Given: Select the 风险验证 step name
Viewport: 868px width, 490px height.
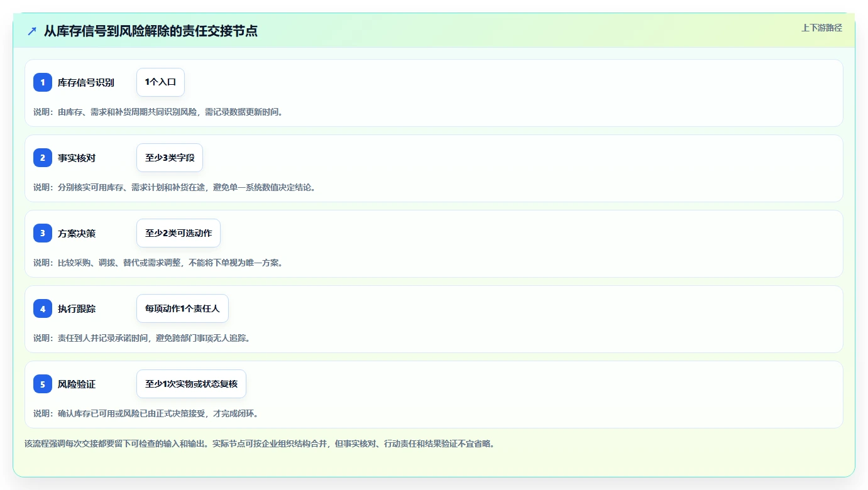Looking at the screenshot, I should (x=77, y=384).
